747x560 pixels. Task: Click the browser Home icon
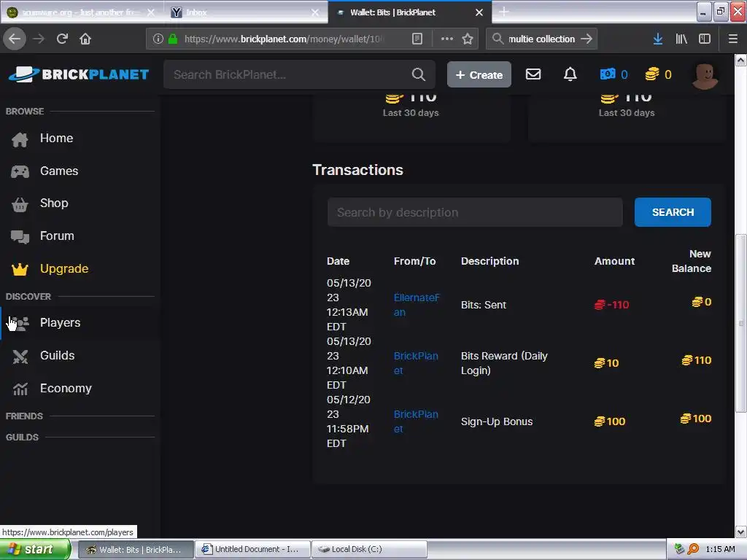[85, 39]
